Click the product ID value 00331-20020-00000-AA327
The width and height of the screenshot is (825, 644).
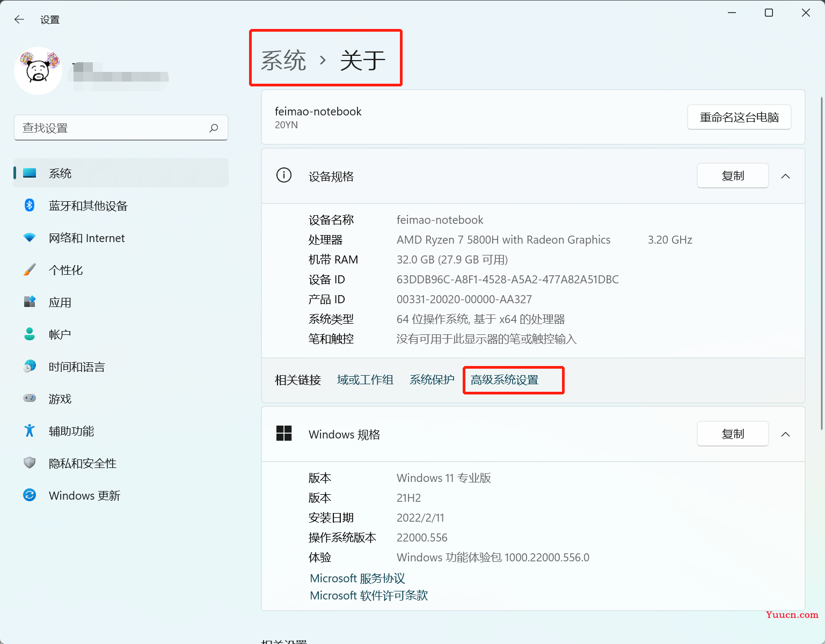(x=464, y=299)
